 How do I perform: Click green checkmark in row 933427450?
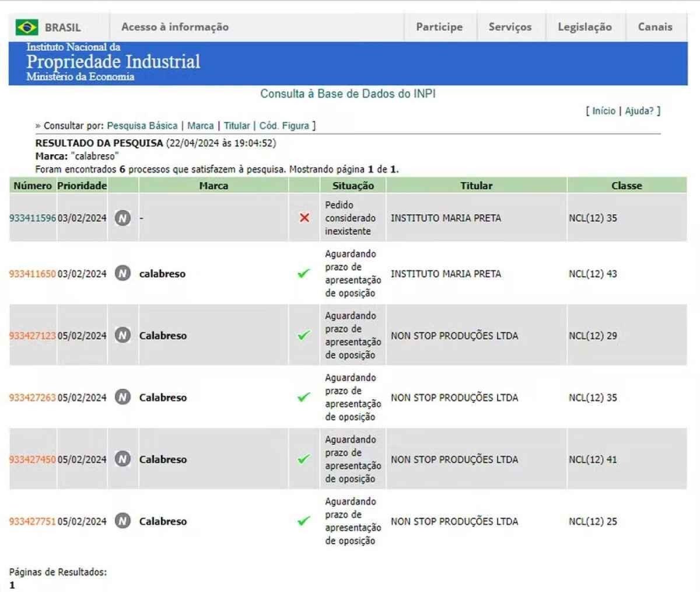(304, 459)
